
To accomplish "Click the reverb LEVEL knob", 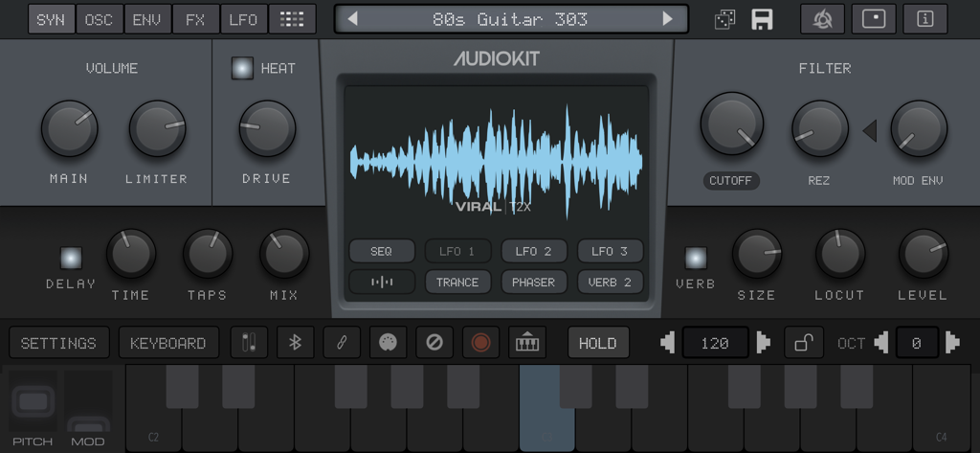I will click(924, 254).
